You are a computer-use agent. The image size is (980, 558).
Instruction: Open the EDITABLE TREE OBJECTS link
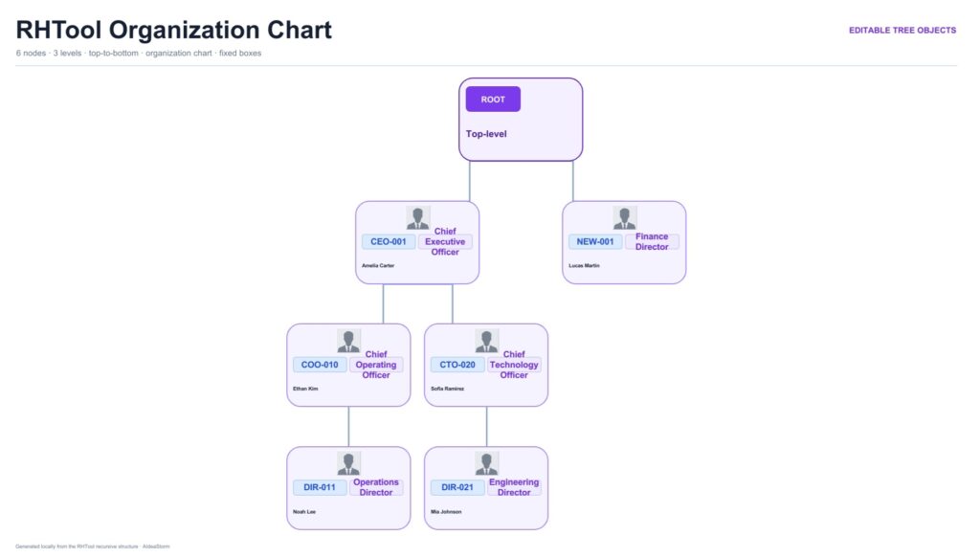(x=902, y=30)
